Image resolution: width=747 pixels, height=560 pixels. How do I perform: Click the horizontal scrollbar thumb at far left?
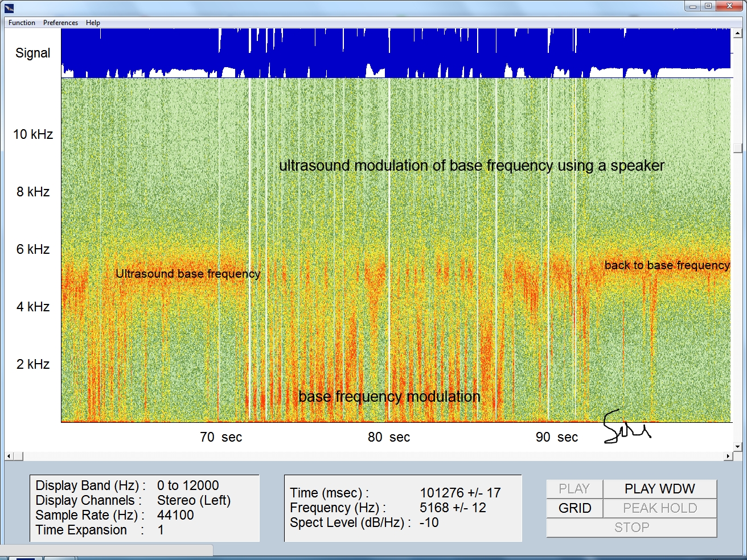(x=18, y=456)
